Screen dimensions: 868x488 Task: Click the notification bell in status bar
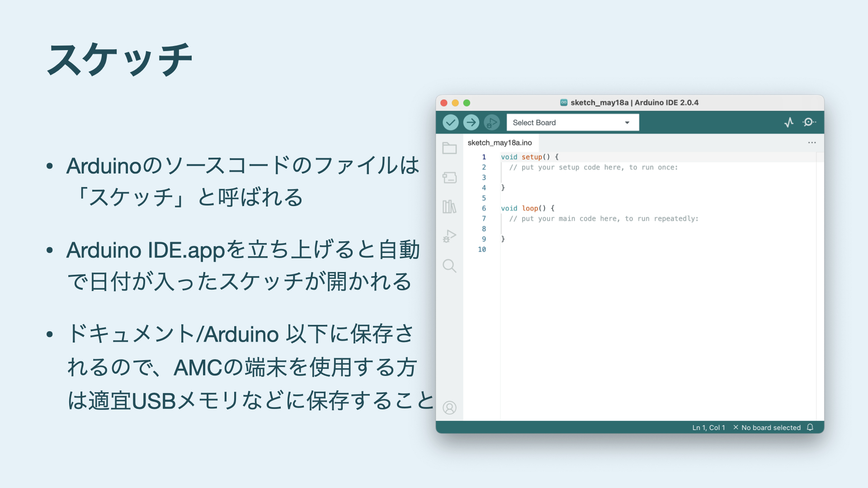(x=810, y=427)
